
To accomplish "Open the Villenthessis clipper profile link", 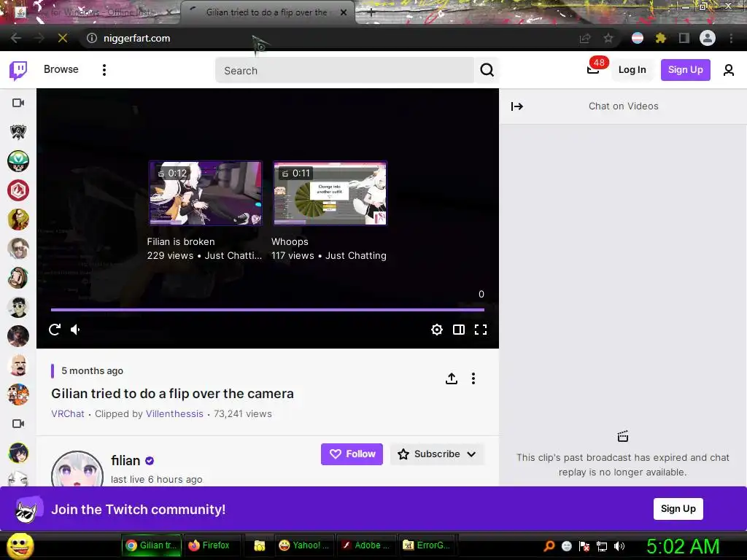I will point(174,414).
